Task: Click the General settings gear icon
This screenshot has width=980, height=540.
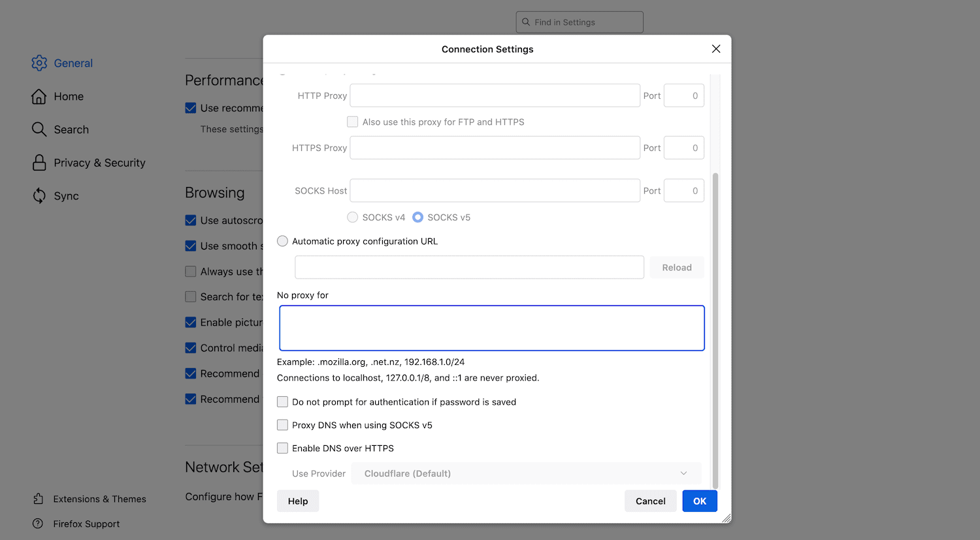Action: (x=39, y=63)
